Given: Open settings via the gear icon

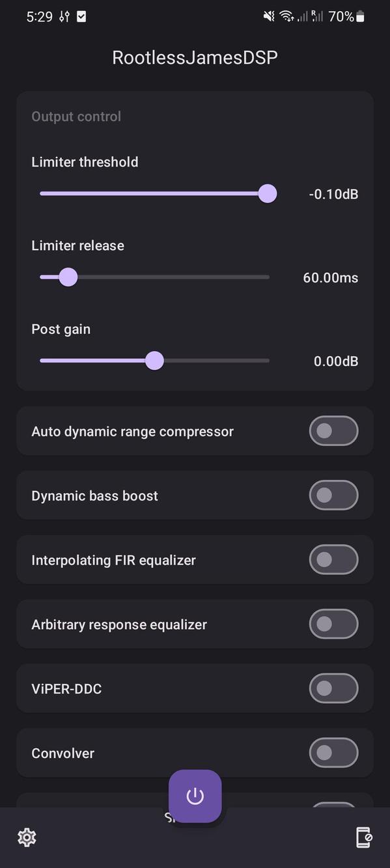Looking at the screenshot, I should tap(26, 837).
